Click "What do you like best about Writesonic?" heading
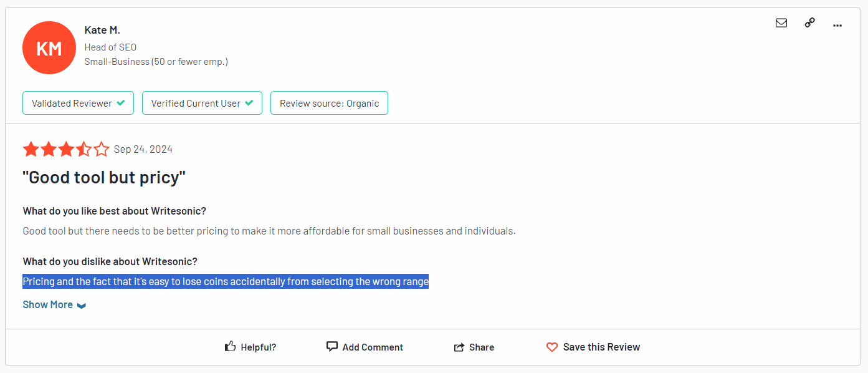The width and height of the screenshot is (868, 373). [115, 211]
